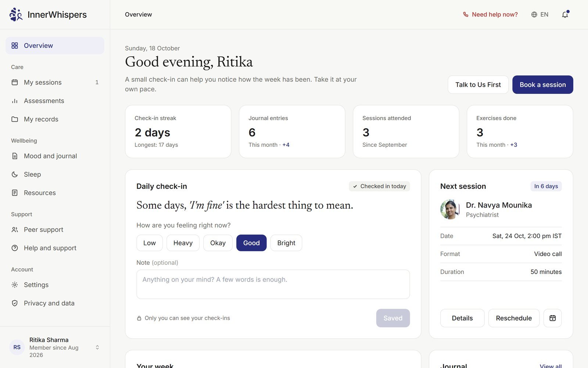Open Mood and journal page
Screen dimensions: 588x368
(55, 156)
